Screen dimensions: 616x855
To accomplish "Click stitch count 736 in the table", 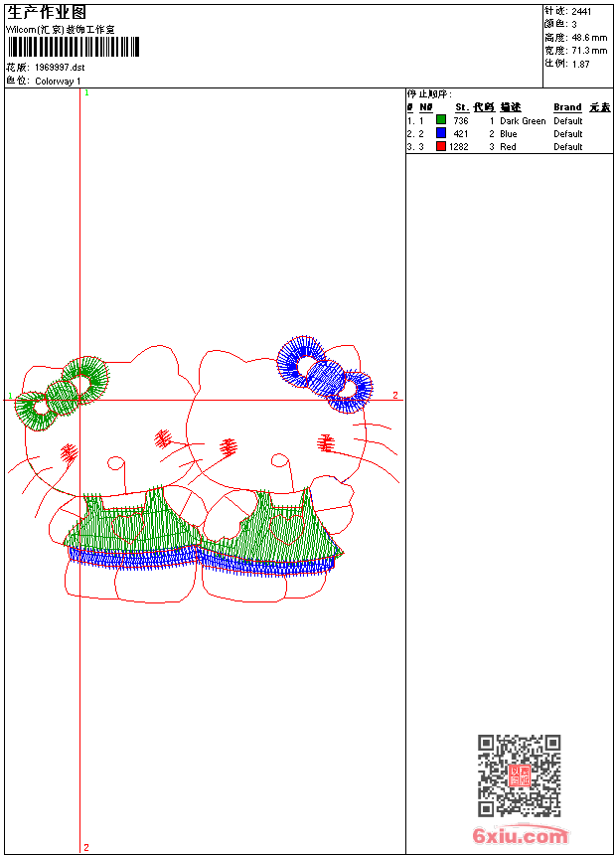I will [x=461, y=121].
